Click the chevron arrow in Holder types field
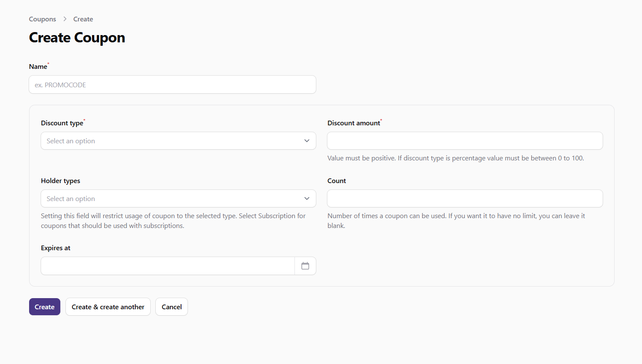 coord(306,198)
